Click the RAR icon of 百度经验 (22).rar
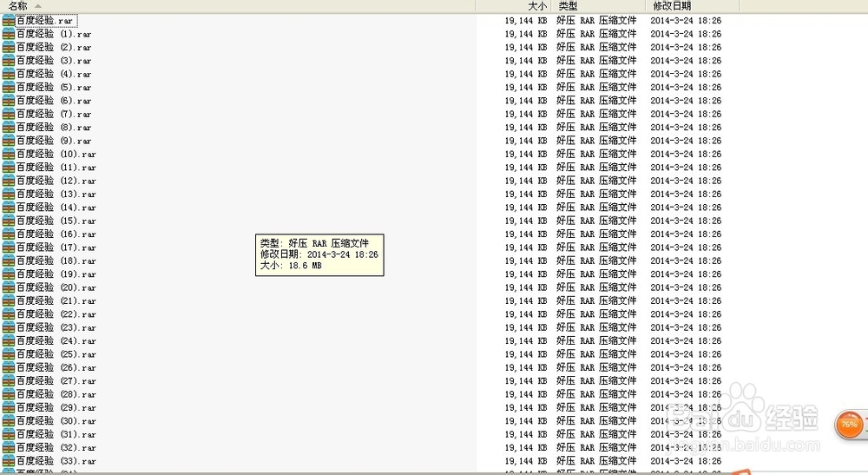The height and width of the screenshot is (475, 868). click(9, 313)
